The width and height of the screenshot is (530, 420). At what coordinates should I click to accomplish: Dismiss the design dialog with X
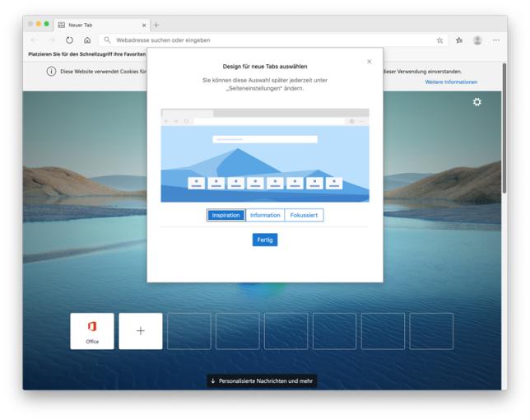pos(369,62)
